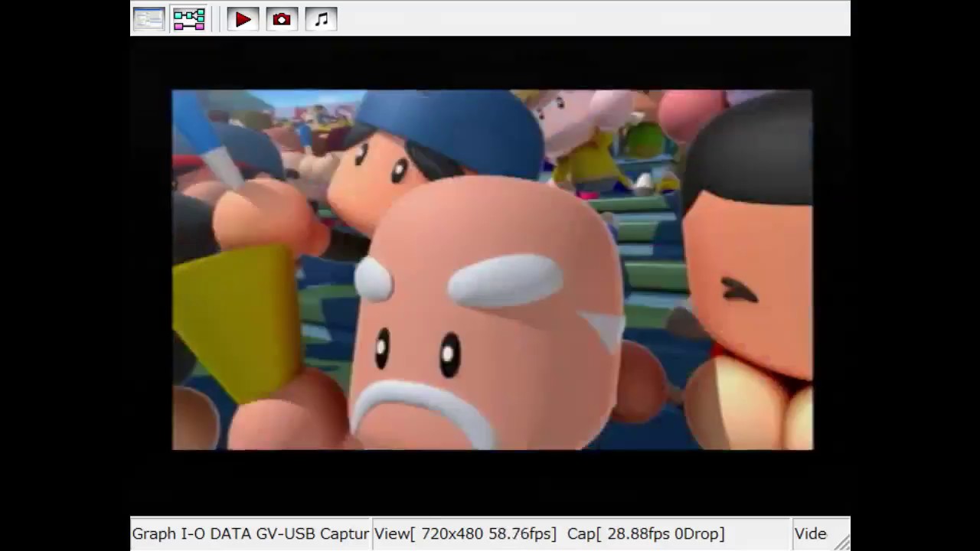Click the video preview showing the game characters
Screen dimensions: 980x551
(492, 269)
